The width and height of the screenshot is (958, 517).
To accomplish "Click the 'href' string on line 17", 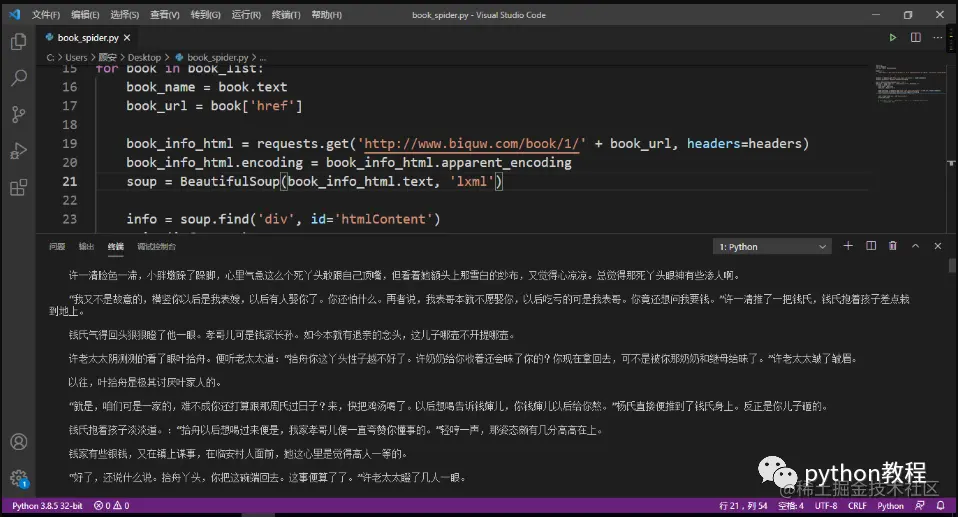I will (x=272, y=106).
